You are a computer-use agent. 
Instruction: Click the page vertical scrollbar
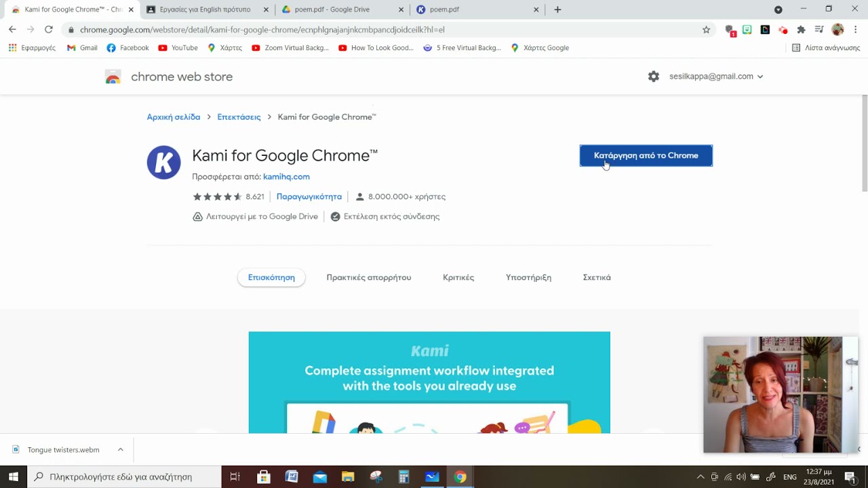point(864,142)
